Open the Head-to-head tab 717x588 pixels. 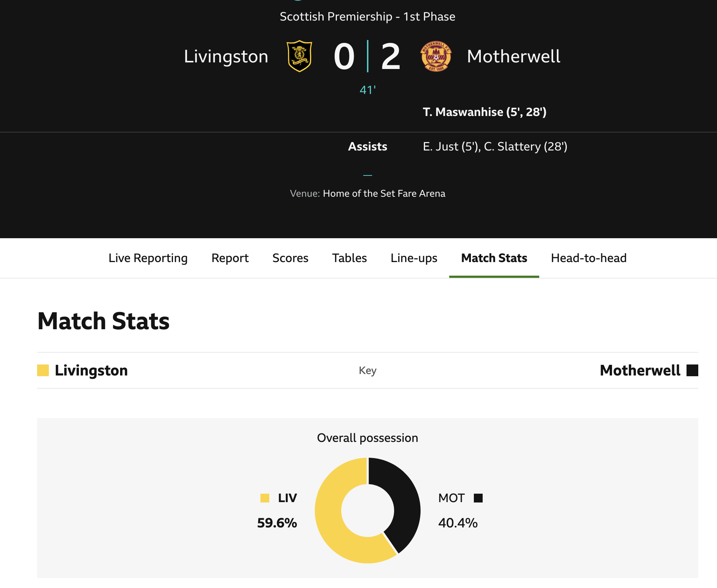[588, 258]
